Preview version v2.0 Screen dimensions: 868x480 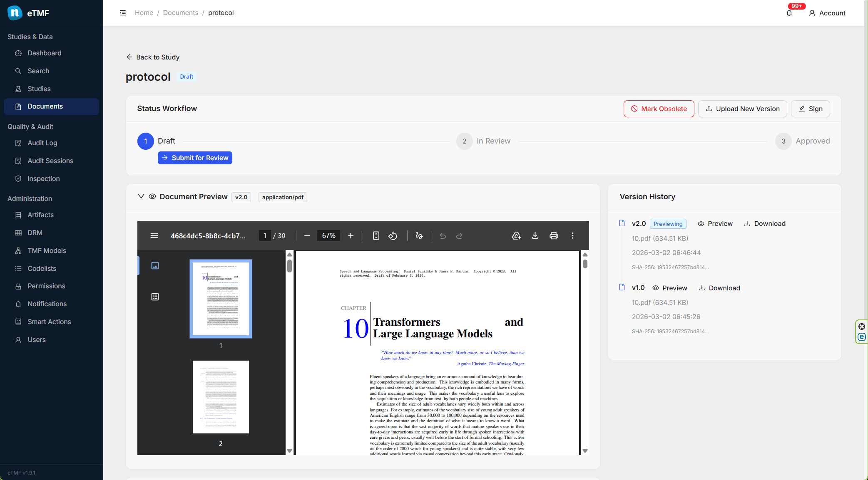(715, 224)
